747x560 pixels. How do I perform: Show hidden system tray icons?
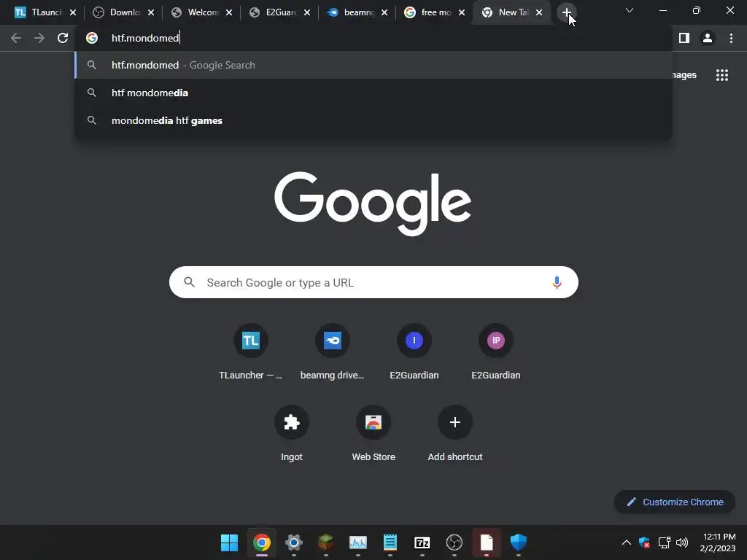tap(627, 542)
